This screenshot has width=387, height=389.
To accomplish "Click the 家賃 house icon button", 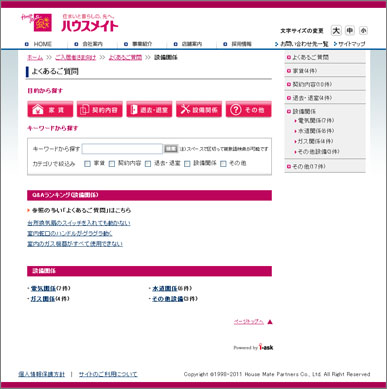I will 50,110.
